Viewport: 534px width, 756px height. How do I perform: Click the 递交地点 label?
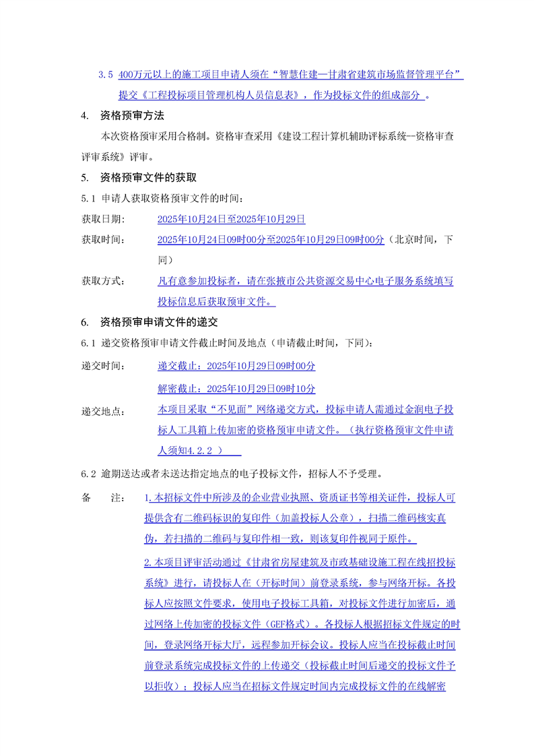103,411
